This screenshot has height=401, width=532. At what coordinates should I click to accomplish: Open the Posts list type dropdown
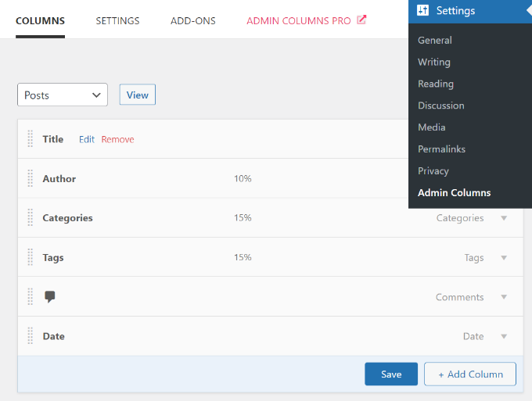click(x=63, y=95)
